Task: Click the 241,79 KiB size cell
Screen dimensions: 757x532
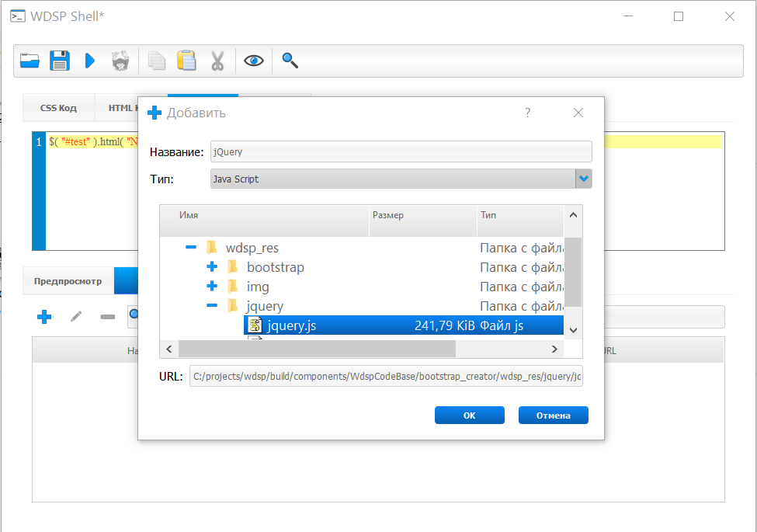Action: click(445, 325)
